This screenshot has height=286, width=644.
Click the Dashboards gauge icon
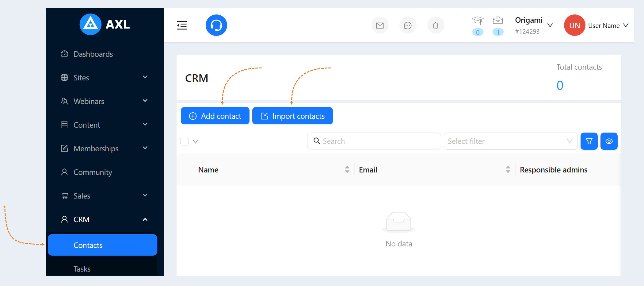64,54
